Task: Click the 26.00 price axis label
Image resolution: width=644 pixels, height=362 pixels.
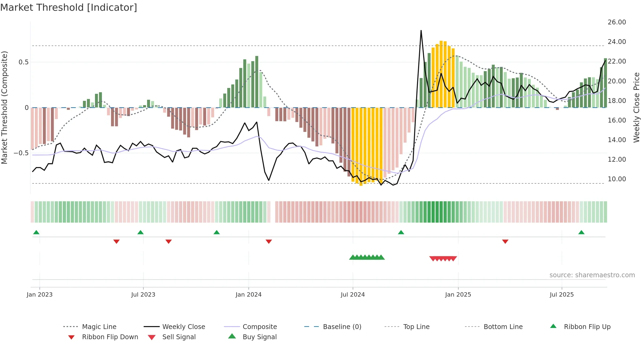Action: pos(617,22)
